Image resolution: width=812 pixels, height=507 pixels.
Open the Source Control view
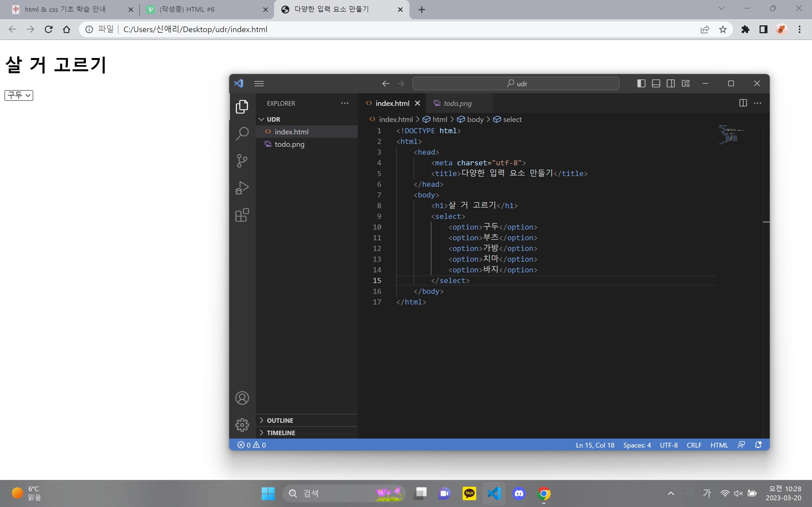(x=242, y=161)
